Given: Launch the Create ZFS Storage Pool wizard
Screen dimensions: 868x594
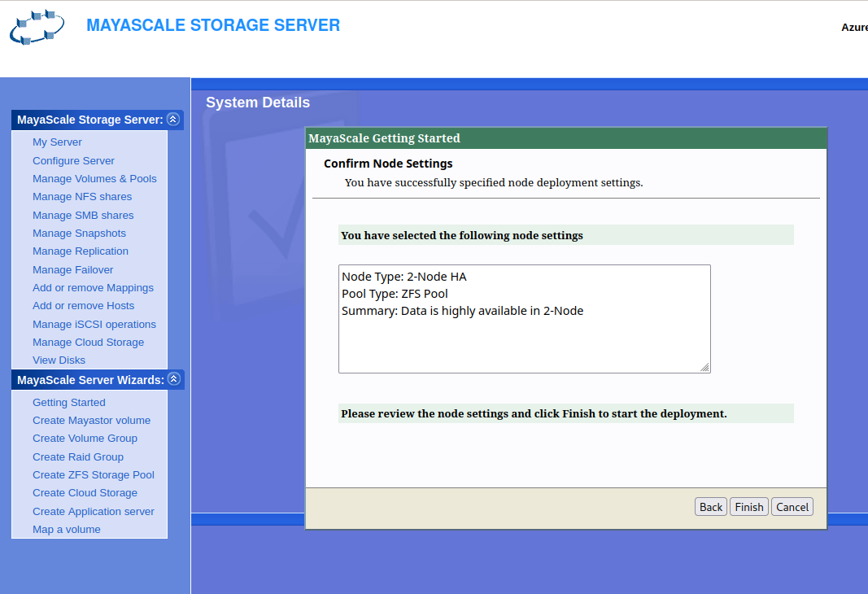Looking at the screenshot, I should [94, 475].
